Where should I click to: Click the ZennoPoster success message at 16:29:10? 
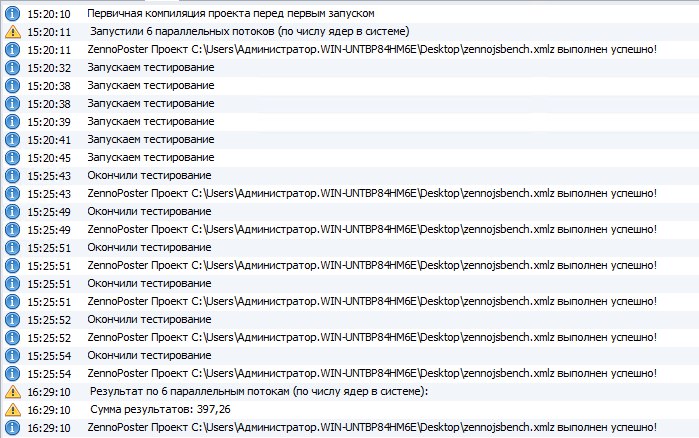(372, 427)
